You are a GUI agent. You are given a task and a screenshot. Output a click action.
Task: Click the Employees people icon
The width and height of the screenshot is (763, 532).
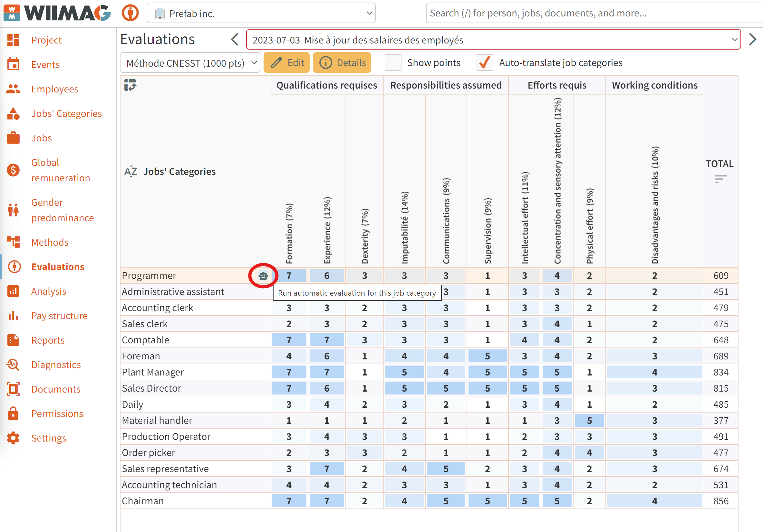tap(13, 89)
